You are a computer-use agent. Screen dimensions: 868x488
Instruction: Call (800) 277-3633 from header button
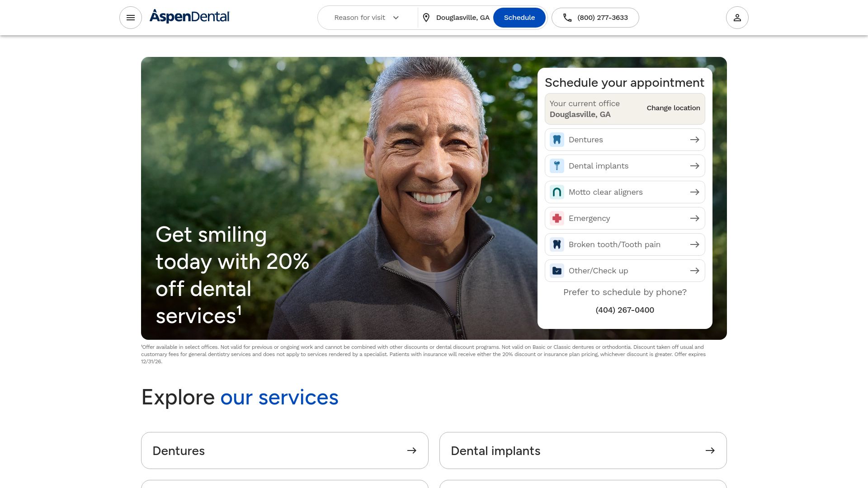(x=595, y=18)
